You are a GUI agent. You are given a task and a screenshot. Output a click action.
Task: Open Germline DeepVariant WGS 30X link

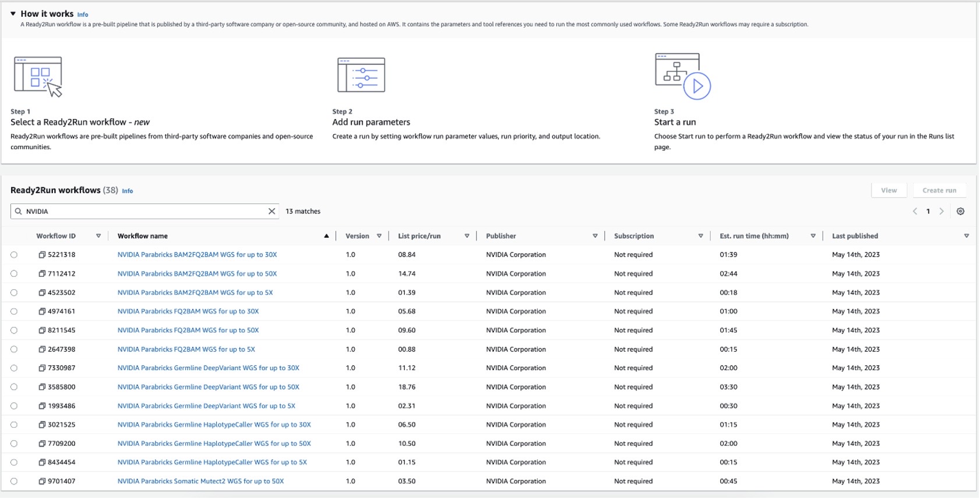click(208, 368)
